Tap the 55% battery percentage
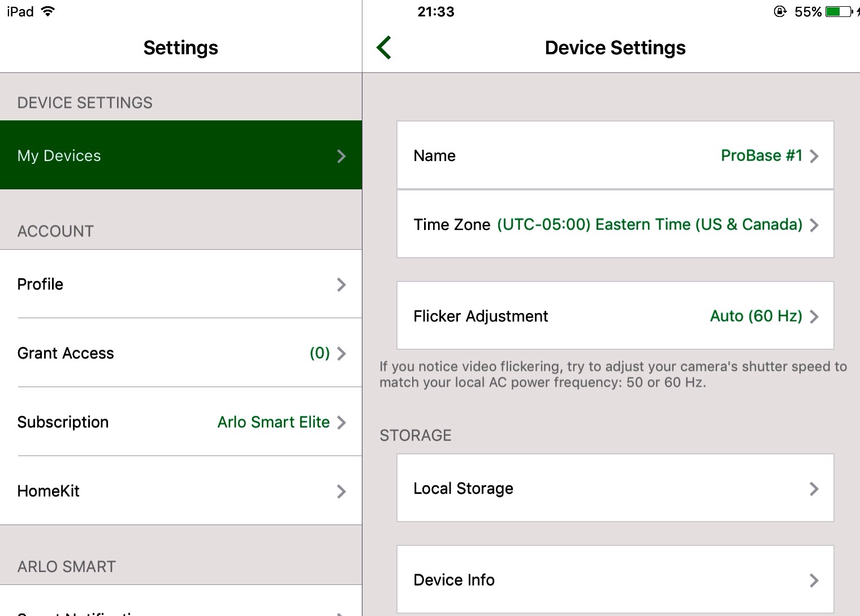Viewport: 860px width, 616px height. tap(808, 11)
